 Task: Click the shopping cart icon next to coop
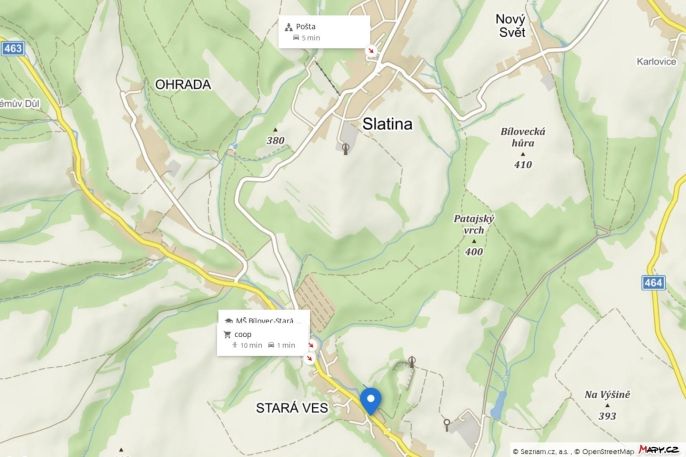click(x=227, y=335)
